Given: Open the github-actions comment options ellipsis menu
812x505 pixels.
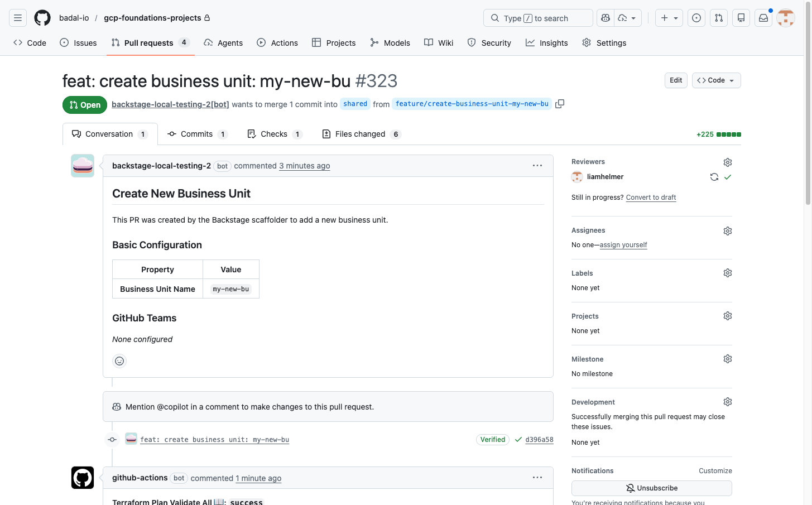Looking at the screenshot, I should click(537, 478).
